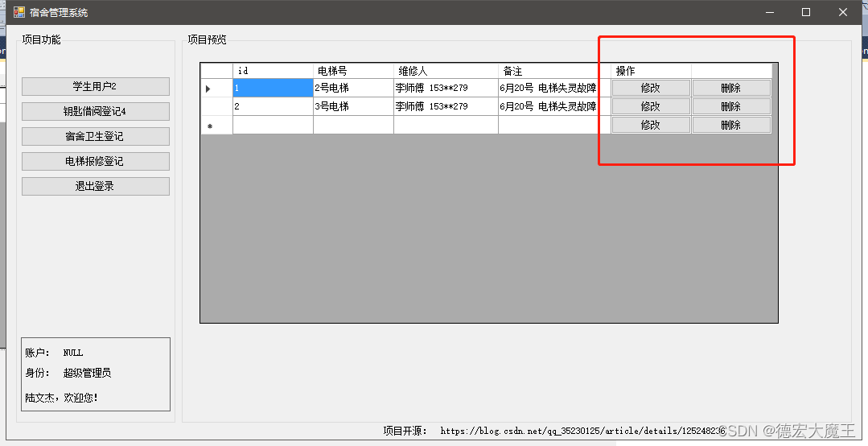Click the 陆文杰，欢迎您！ greeting text

[61, 398]
